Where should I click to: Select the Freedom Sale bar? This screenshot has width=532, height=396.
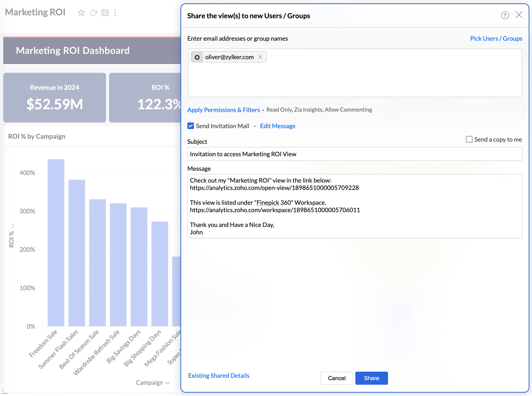(x=56, y=243)
